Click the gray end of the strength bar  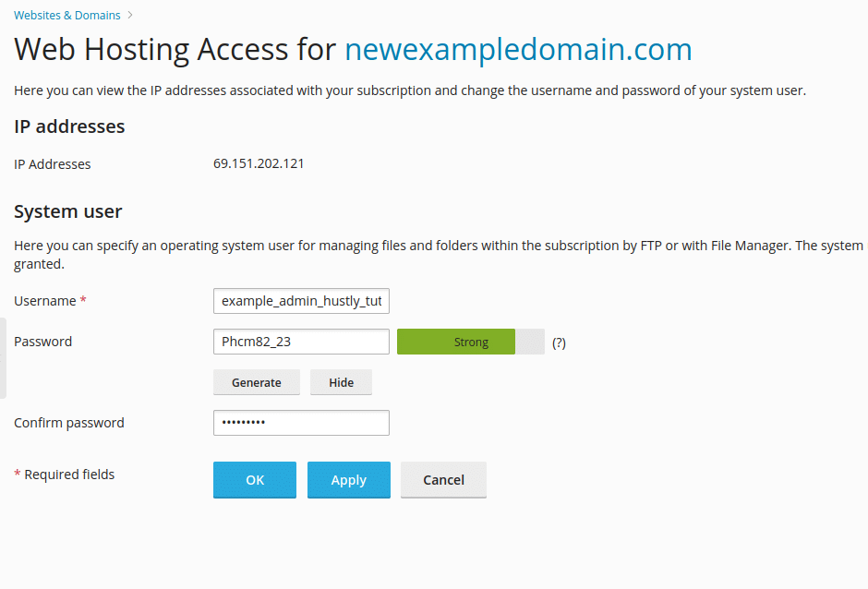click(528, 341)
